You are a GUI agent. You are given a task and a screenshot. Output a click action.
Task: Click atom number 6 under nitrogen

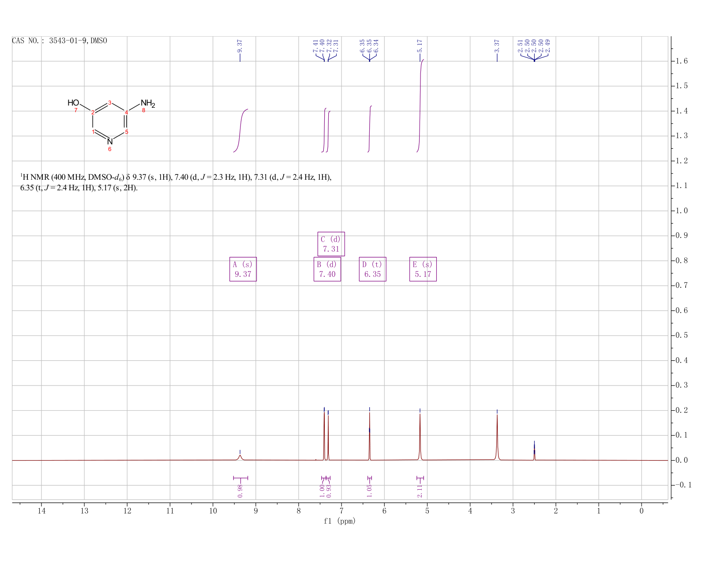110,150
